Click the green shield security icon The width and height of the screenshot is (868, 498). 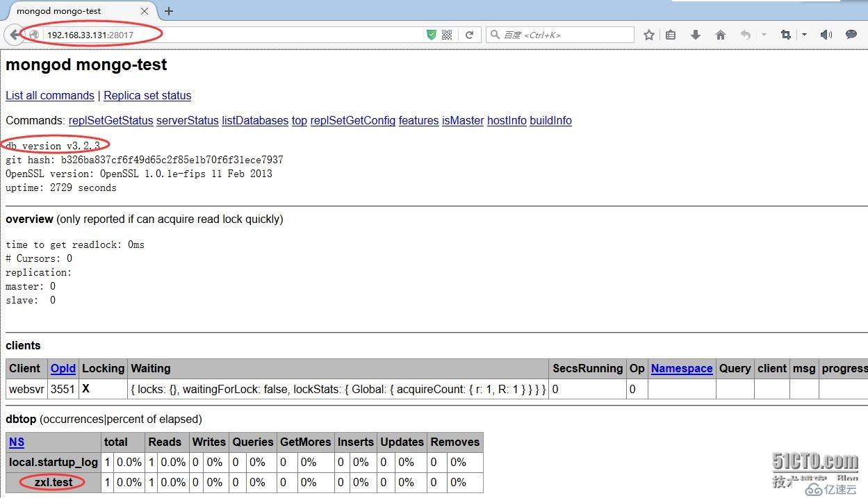pyautogui.click(x=432, y=35)
